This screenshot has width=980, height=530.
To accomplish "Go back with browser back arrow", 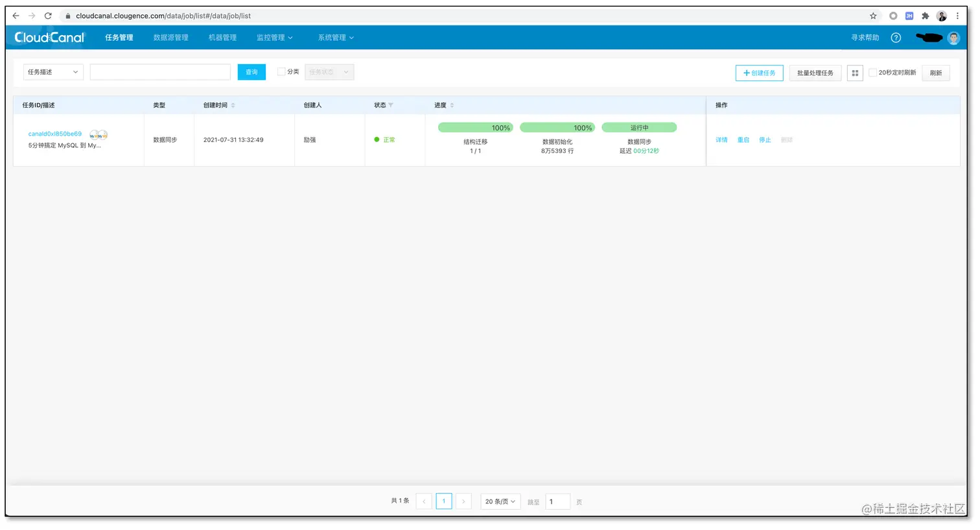I will point(16,16).
